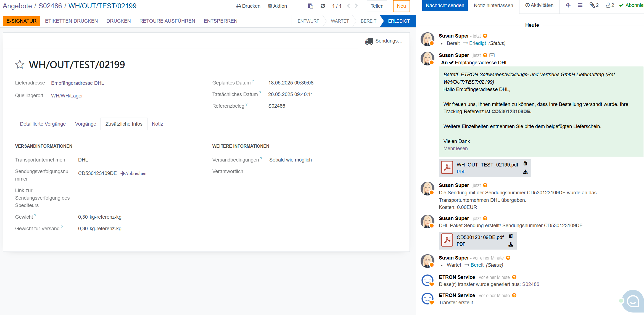Open the Sendungs truck smart button
The image size is (644, 315).
[x=384, y=41]
